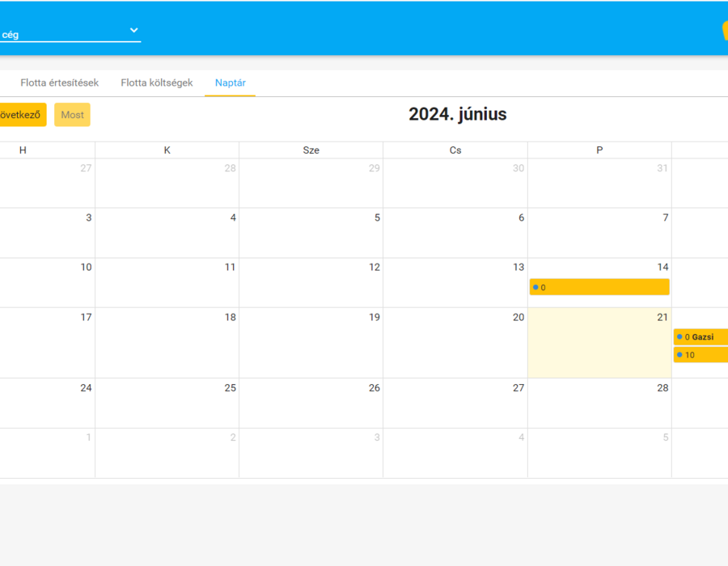Click the "P" weekday column header

(x=599, y=150)
